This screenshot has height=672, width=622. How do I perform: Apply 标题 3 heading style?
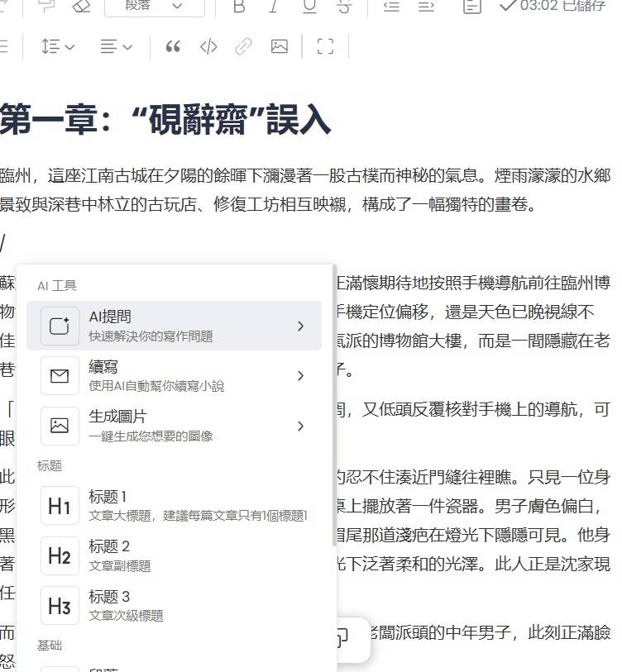coord(174,605)
